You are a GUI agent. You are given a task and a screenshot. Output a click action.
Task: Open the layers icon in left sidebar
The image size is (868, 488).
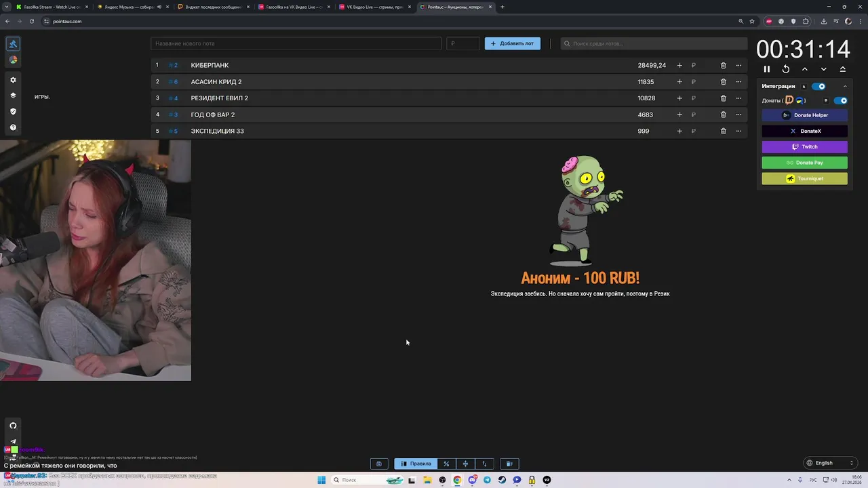[x=13, y=96]
